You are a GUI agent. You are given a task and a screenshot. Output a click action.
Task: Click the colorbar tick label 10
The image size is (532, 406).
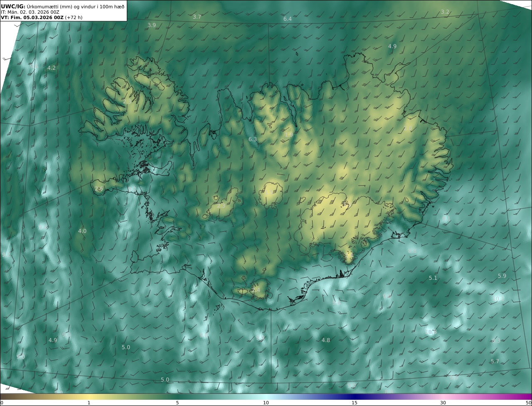click(266, 403)
